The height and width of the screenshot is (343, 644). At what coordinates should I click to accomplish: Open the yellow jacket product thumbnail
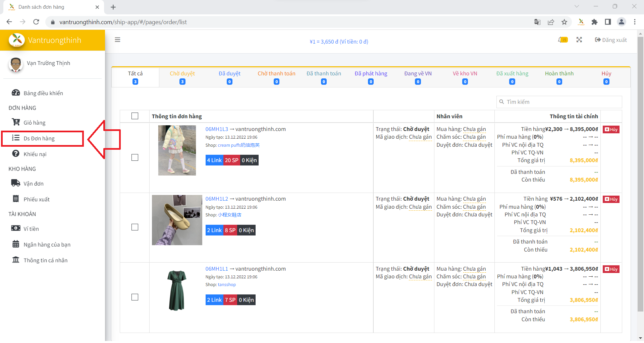pyautogui.click(x=177, y=150)
